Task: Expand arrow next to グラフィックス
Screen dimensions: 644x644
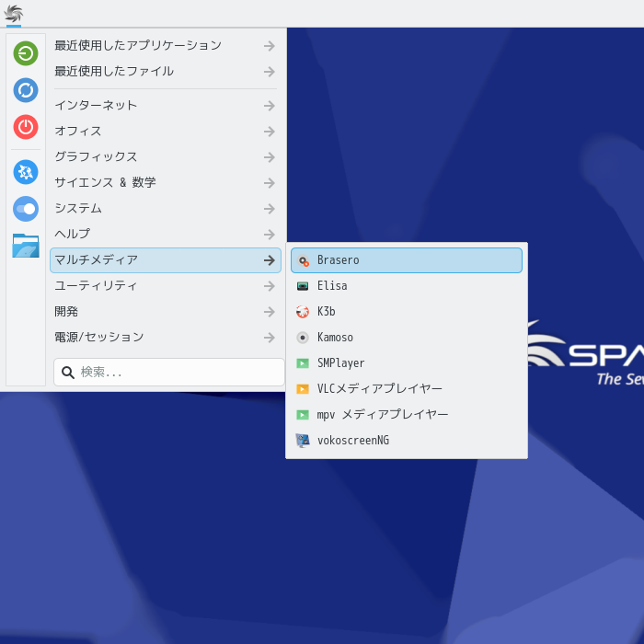Action: click(270, 157)
